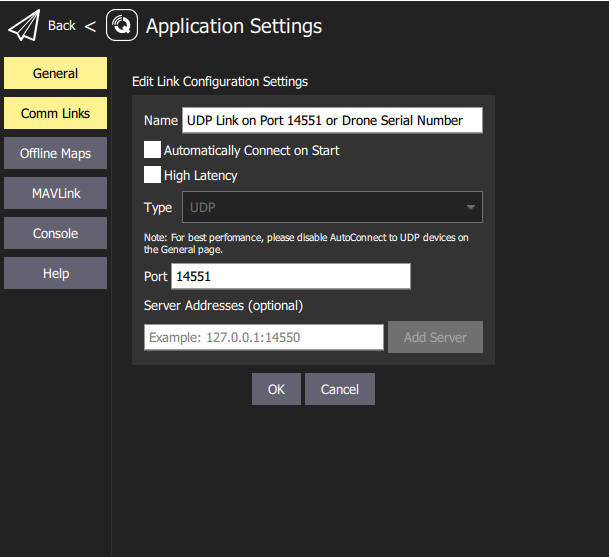Click the paper plane Fly view icon
Screen dimensions: 609x557
point(24,25)
